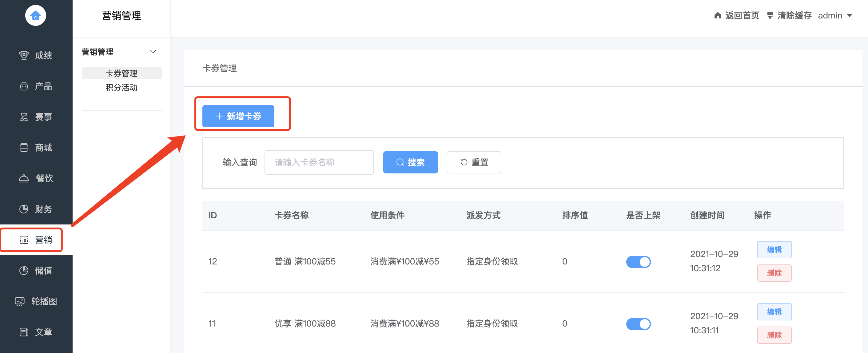The width and height of the screenshot is (868, 353).
Task: Click 删除 for 普通 满100减55
Action: [774, 273]
